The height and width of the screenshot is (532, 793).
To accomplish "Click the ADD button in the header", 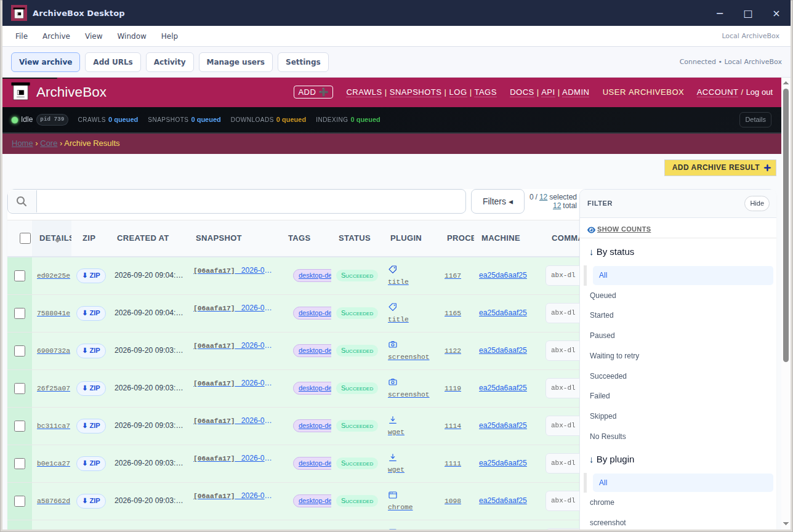I will [x=313, y=92].
